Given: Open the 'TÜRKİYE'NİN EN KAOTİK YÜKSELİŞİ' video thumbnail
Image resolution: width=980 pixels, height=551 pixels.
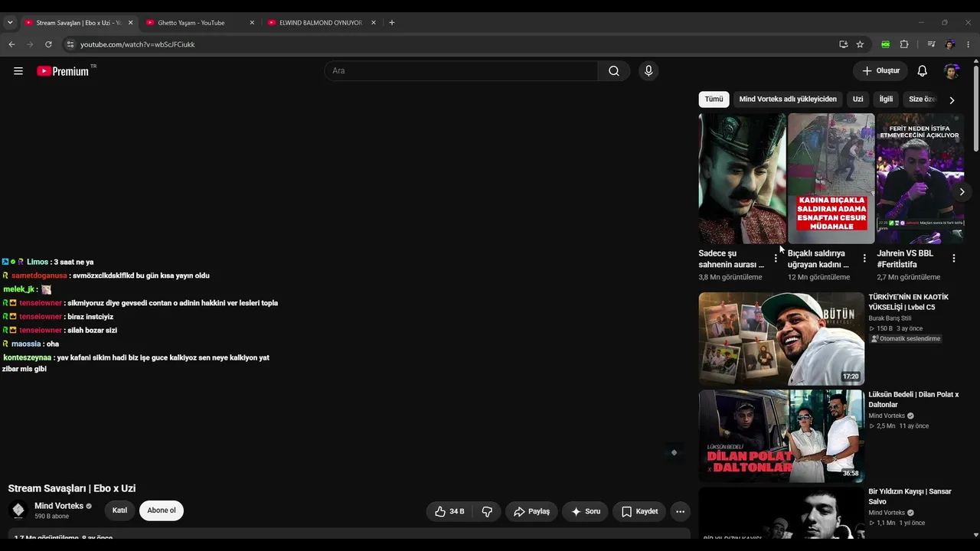Looking at the screenshot, I should 781,338.
